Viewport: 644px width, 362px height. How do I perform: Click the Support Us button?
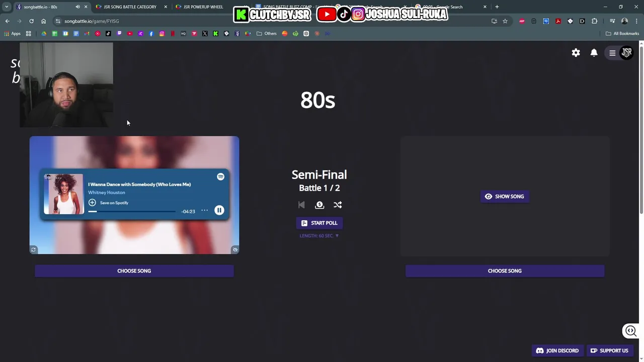coord(609,350)
